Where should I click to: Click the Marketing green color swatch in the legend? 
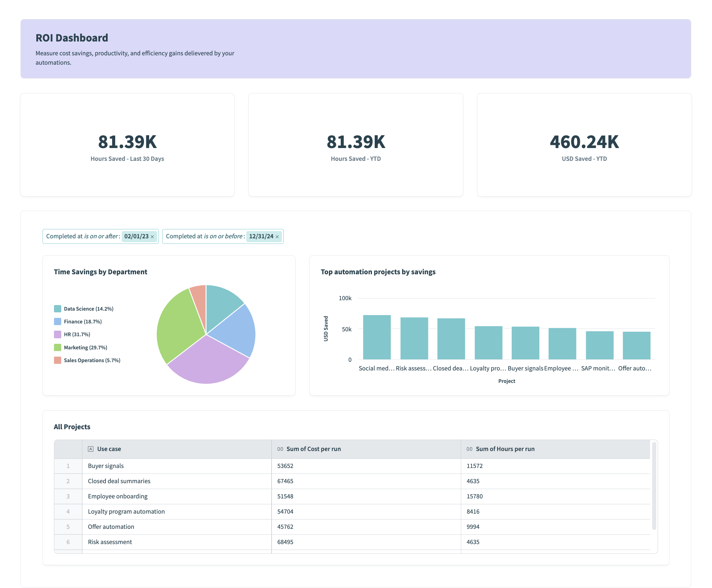tap(57, 347)
